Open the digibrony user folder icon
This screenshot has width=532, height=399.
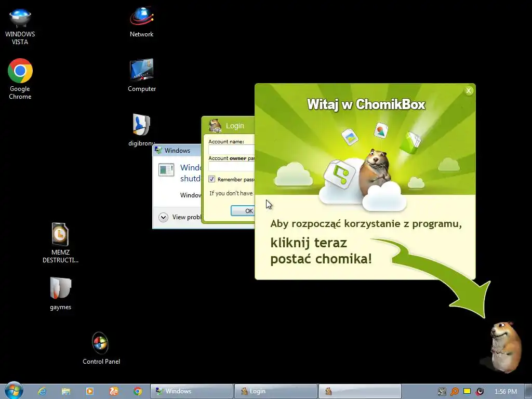click(x=141, y=129)
